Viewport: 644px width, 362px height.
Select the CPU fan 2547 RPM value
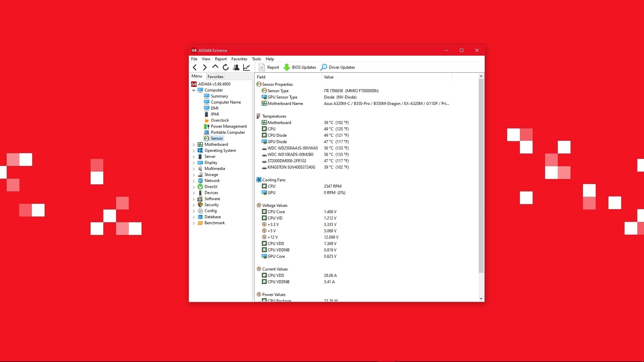(332, 186)
